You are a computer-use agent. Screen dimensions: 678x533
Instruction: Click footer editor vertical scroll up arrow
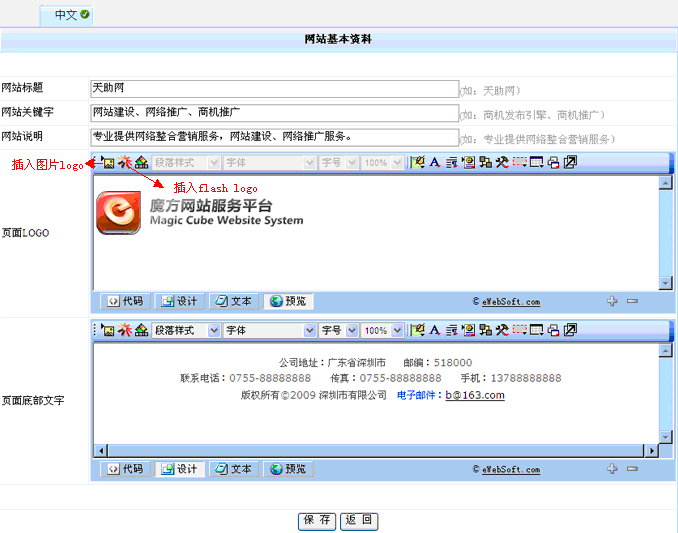pyautogui.click(x=665, y=351)
